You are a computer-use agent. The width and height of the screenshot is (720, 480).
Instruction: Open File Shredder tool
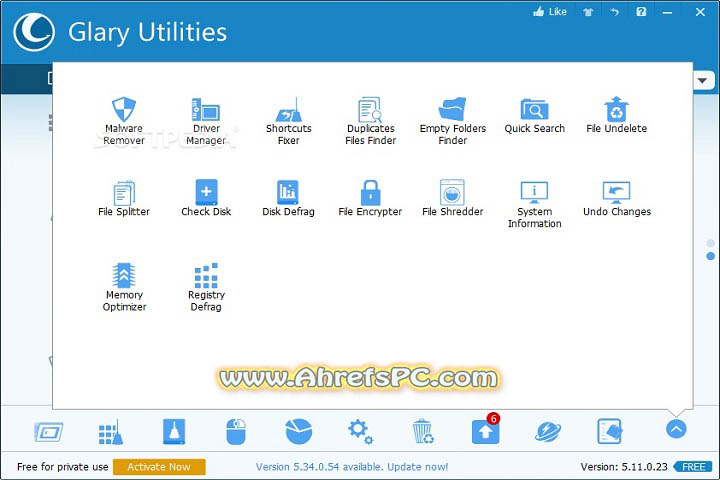point(452,198)
